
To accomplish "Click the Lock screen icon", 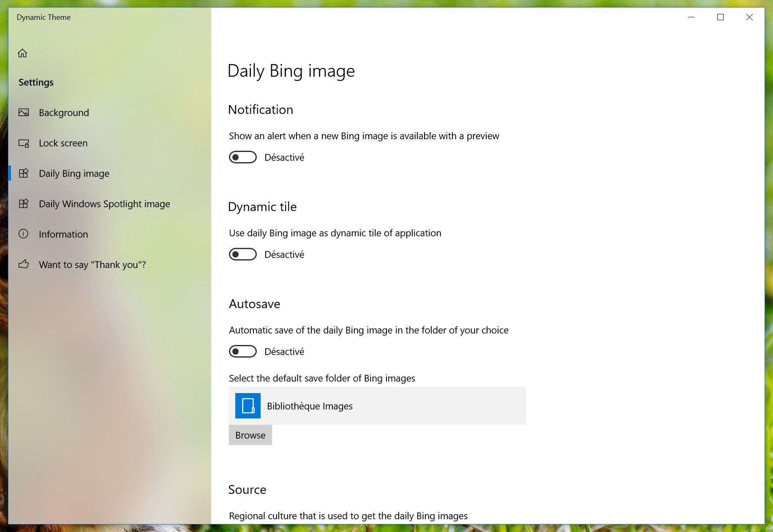I will click(24, 143).
